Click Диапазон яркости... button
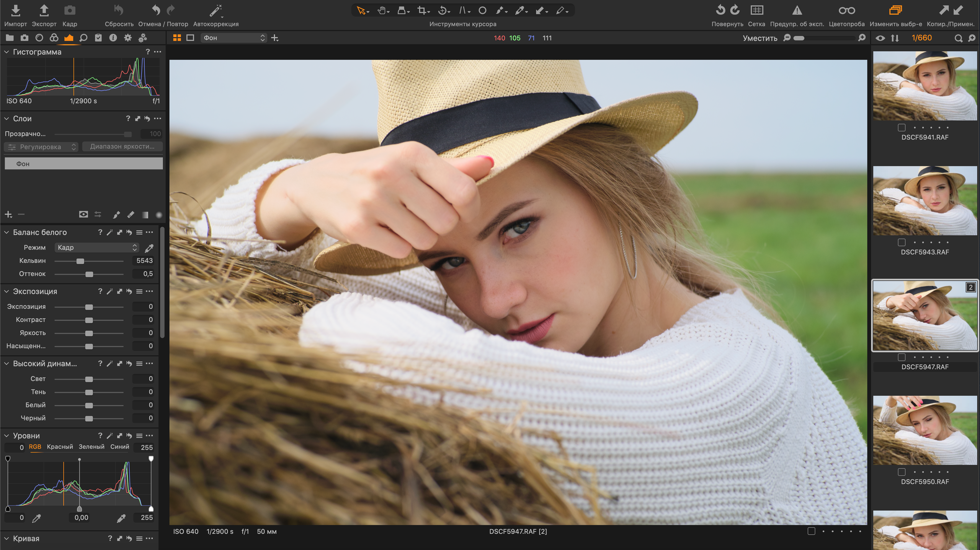The height and width of the screenshot is (550, 980). click(122, 146)
